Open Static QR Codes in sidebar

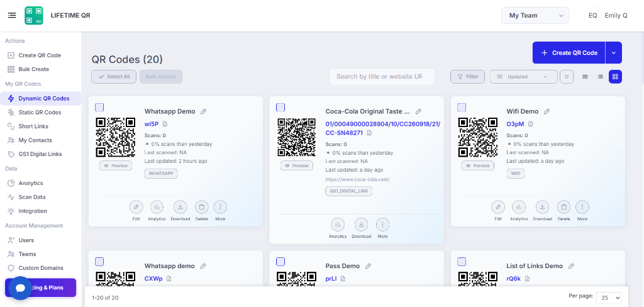click(41, 112)
